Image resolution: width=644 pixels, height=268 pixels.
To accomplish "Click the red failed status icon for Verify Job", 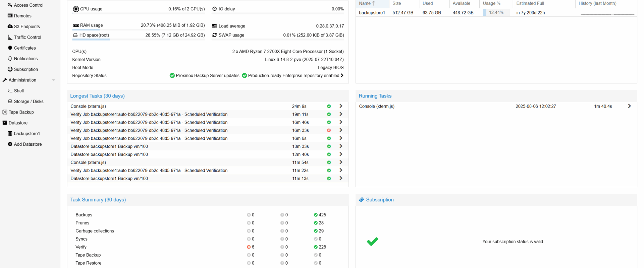I will [x=329, y=130].
